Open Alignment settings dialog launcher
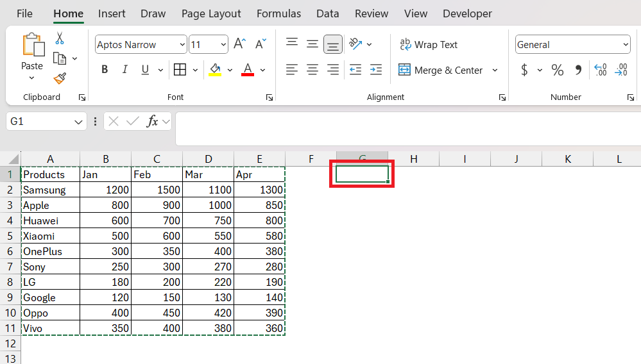This screenshot has height=364, width=641. (502, 97)
